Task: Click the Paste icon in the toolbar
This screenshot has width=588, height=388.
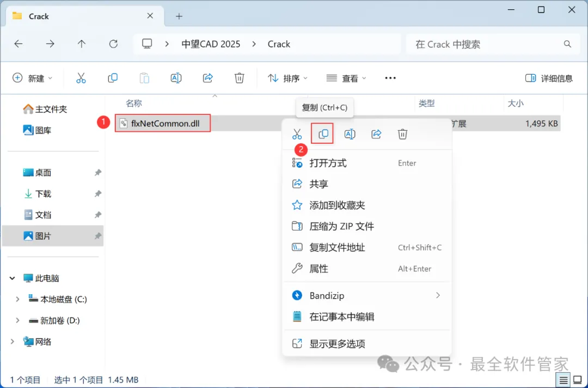Action: point(144,78)
